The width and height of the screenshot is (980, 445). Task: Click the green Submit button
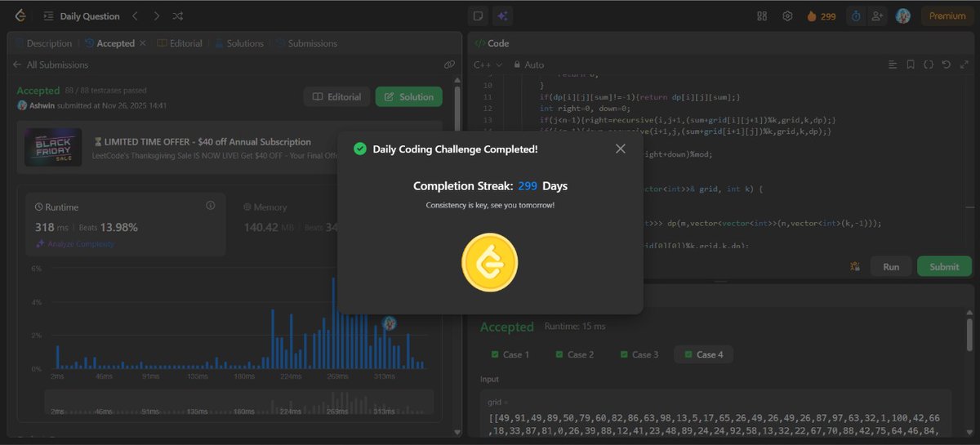point(944,266)
